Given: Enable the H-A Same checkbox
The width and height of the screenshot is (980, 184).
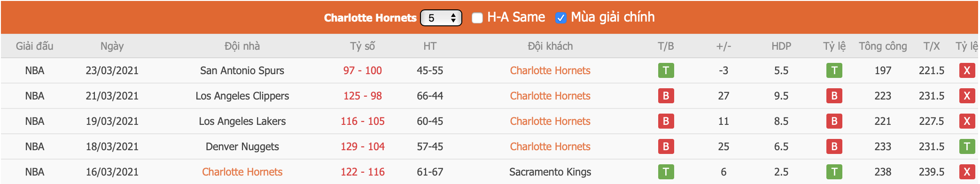Looking at the screenshot, I should click(x=477, y=18).
